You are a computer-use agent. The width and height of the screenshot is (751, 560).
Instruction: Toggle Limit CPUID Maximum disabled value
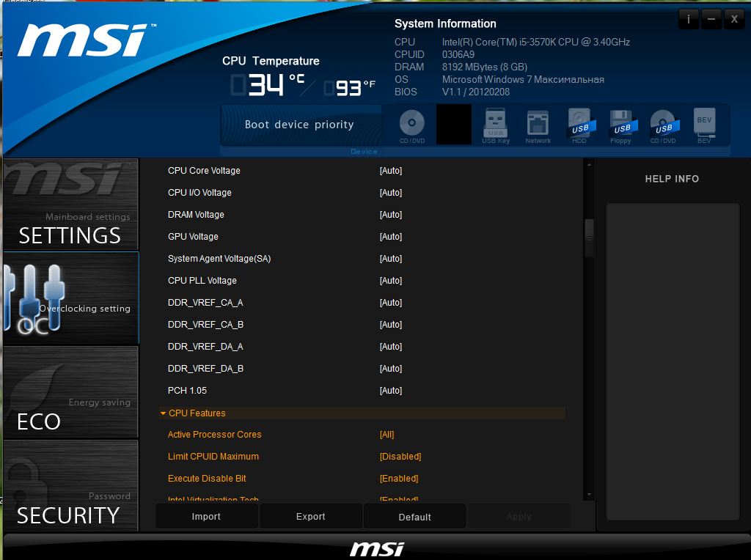click(x=400, y=457)
